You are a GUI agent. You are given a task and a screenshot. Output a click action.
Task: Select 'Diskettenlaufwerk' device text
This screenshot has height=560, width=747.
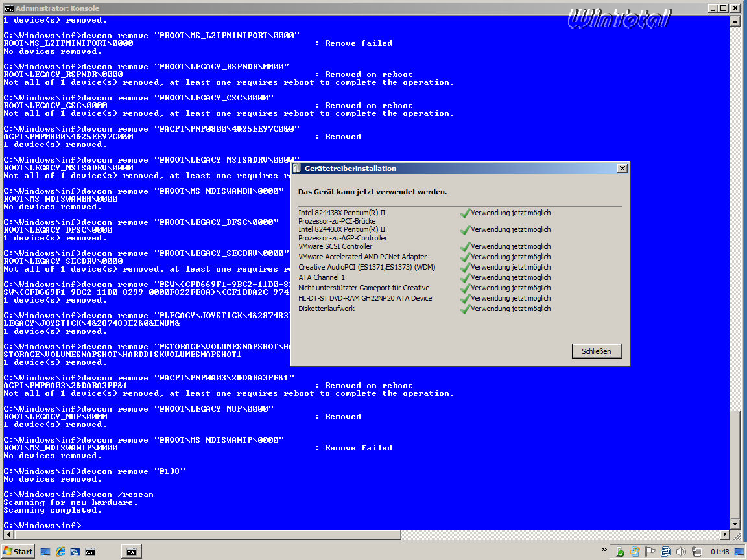click(326, 309)
